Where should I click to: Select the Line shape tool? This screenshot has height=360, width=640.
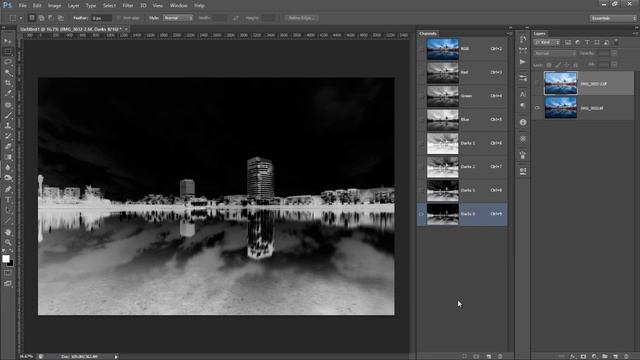point(8,221)
